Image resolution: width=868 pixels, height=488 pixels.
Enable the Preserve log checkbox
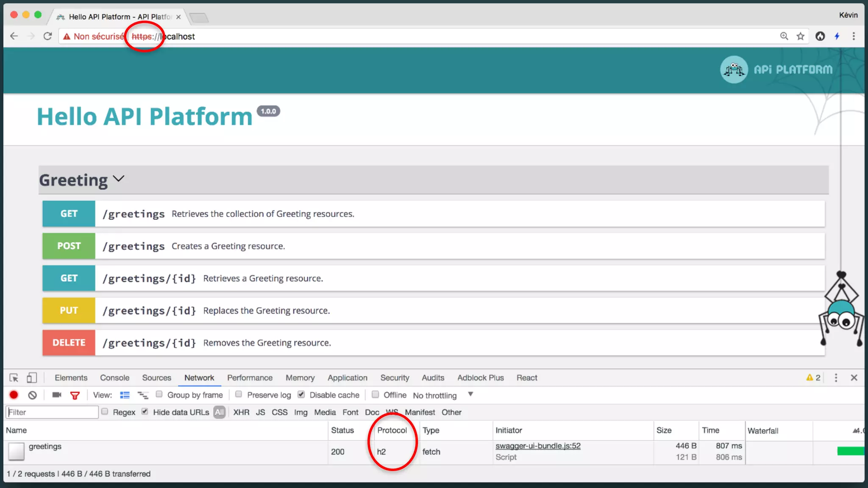tap(239, 394)
